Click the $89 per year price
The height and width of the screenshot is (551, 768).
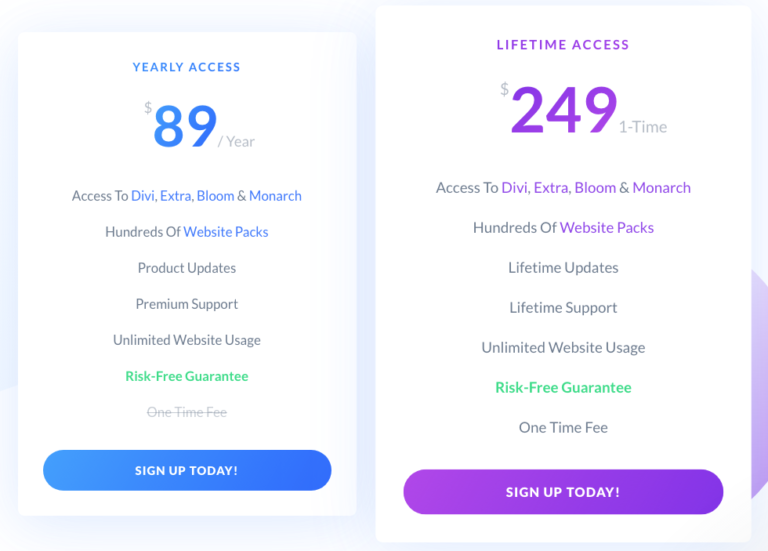[186, 127]
